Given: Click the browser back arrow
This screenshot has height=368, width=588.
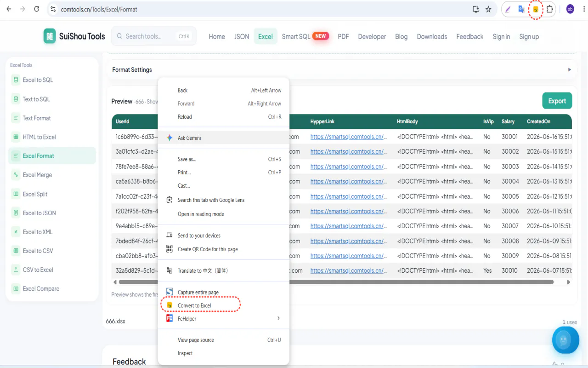Looking at the screenshot, I should pyautogui.click(x=9, y=9).
